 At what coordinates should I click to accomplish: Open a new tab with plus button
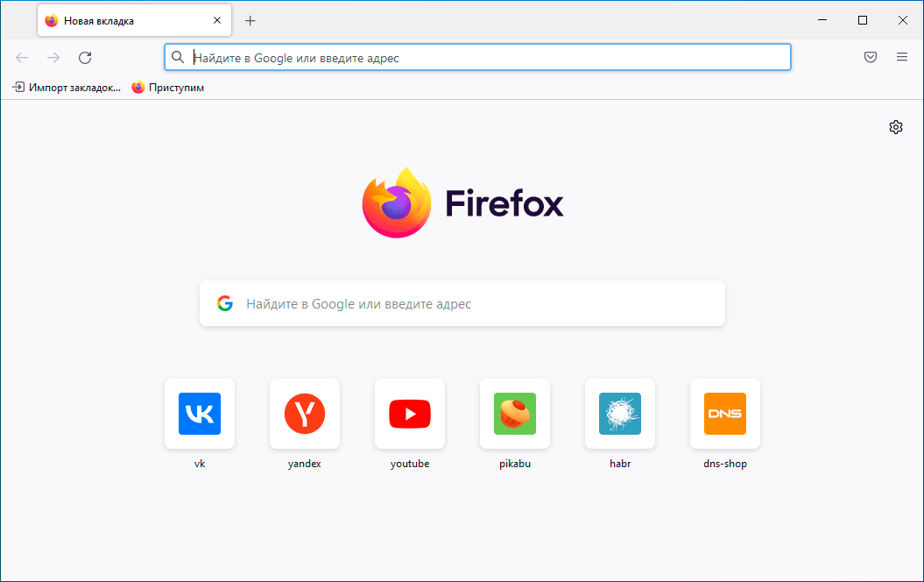[250, 21]
